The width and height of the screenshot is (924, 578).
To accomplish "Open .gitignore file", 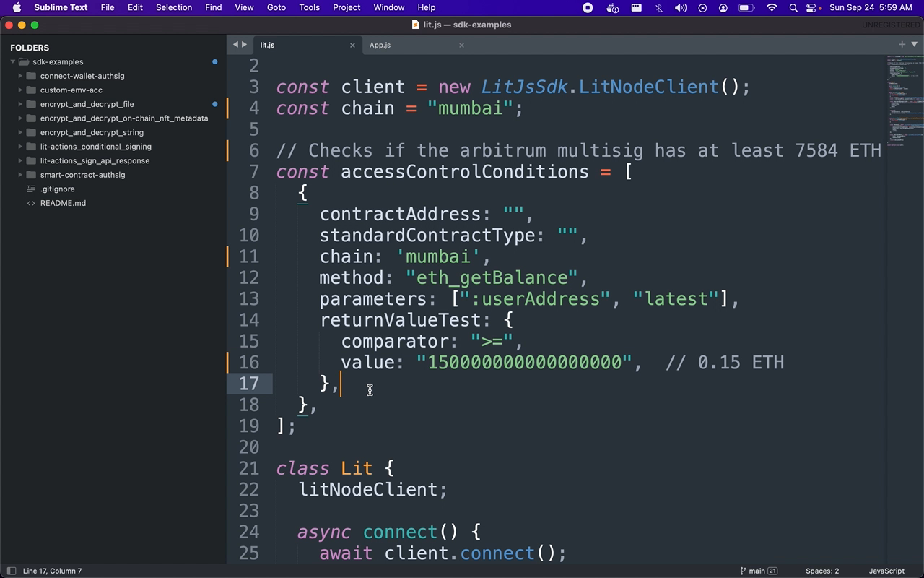I will click(x=57, y=189).
